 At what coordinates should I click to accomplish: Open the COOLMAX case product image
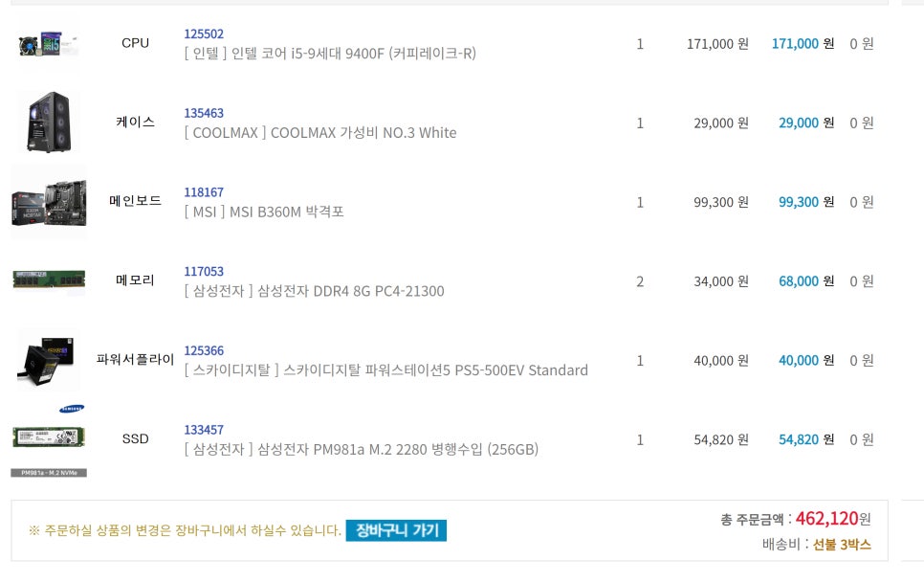click(x=49, y=123)
